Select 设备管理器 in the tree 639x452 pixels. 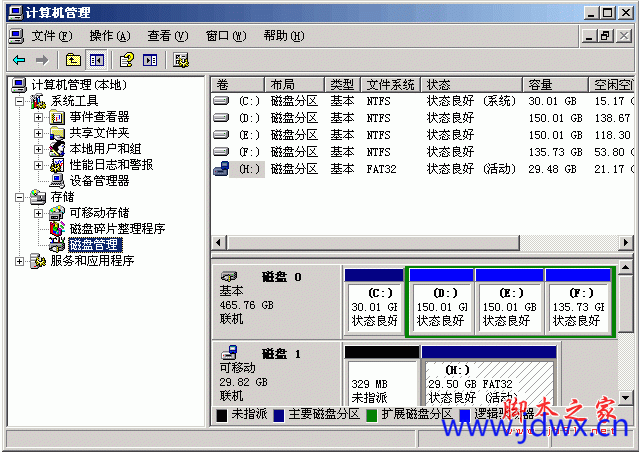(99, 181)
